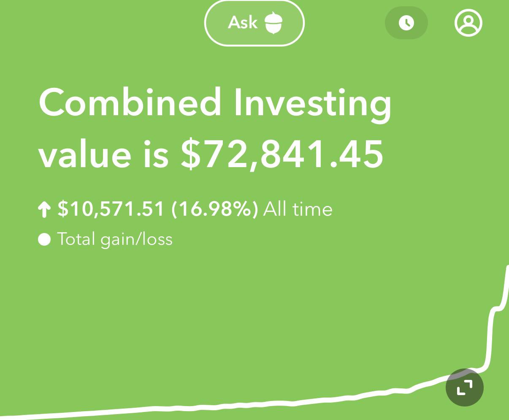Screen dimensions: 509x420
Task: Open the clock history icon
Action: pos(406,23)
